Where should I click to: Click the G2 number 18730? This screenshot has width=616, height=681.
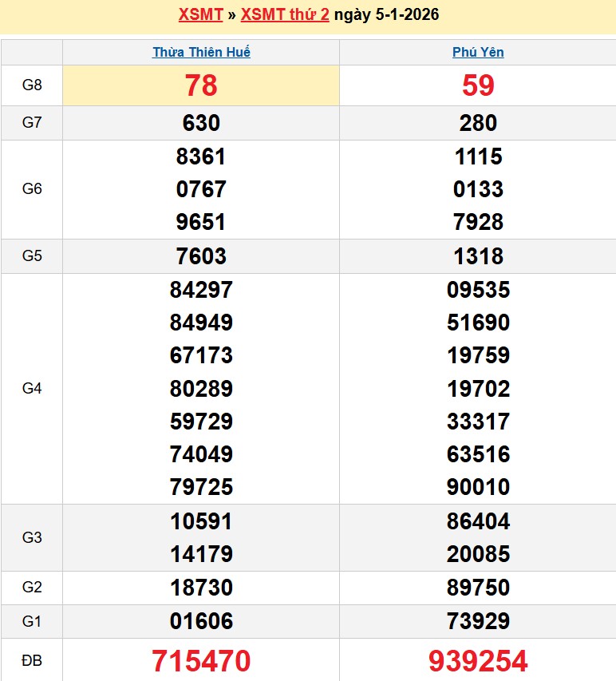pyautogui.click(x=201, y=588)
